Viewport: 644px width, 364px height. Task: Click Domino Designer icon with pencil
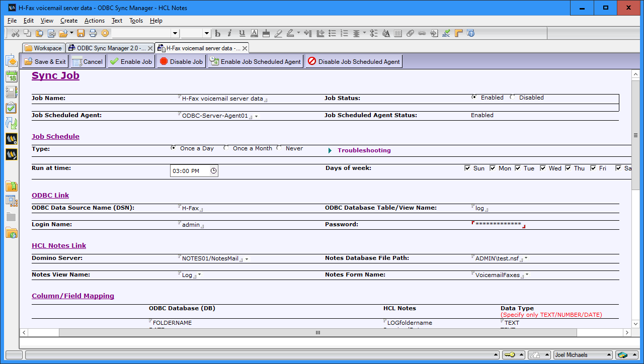tap(11, 154)
